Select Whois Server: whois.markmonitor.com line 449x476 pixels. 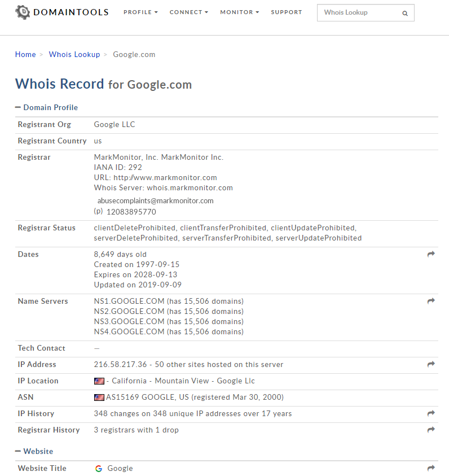(163, 187)
